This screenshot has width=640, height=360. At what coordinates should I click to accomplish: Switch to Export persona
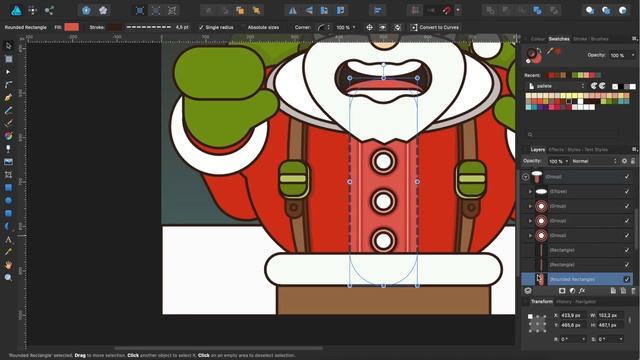tap(49, 10)
